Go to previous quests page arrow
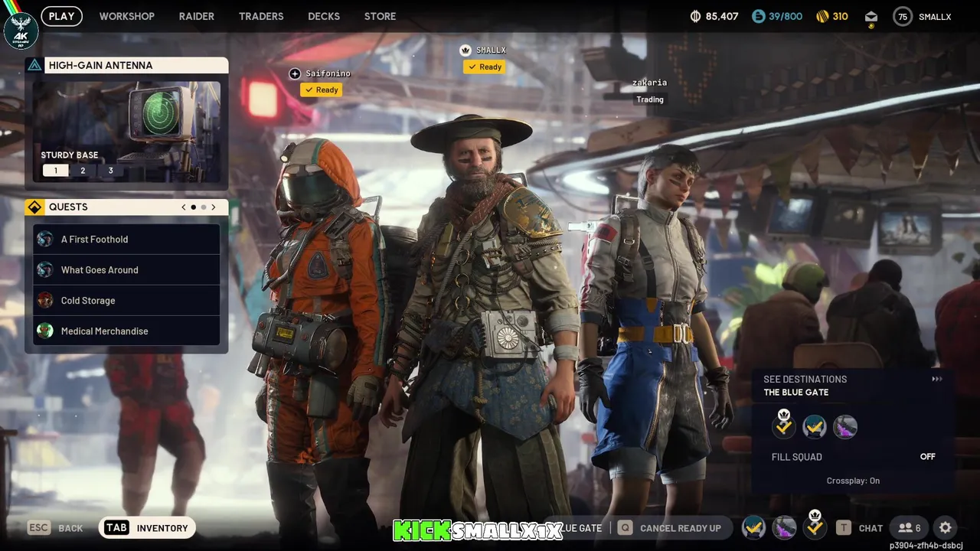The height and width of the screenshot is (551, 980). 184,207
